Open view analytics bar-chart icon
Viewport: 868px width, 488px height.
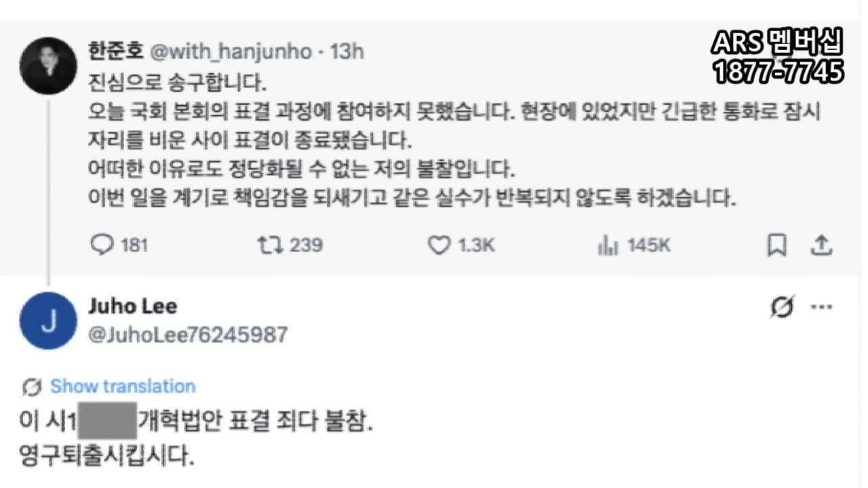608,245
